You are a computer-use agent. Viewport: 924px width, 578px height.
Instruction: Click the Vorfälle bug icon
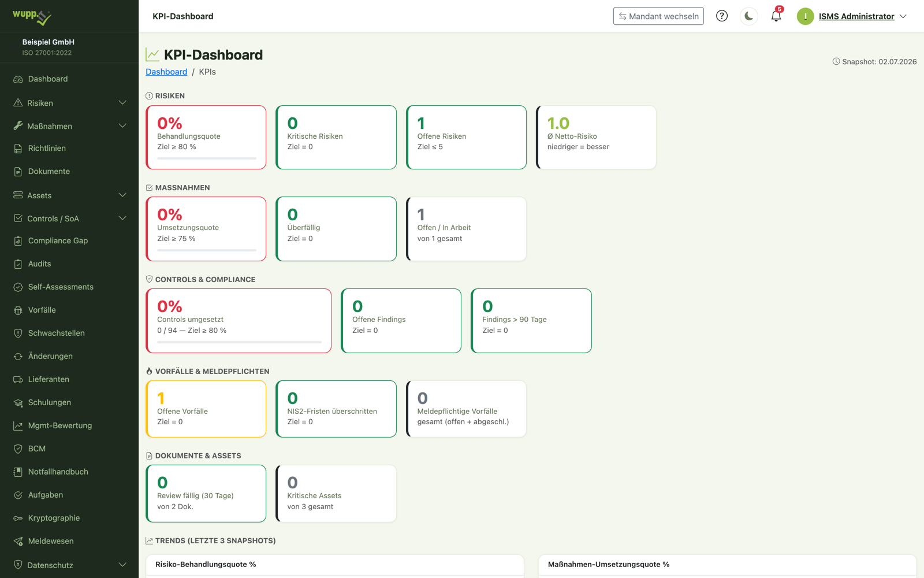coord(18,310)
